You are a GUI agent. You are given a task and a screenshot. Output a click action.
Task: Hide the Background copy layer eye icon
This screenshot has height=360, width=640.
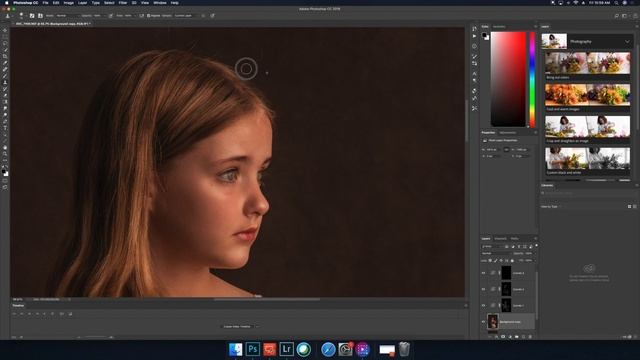point(483,322)
